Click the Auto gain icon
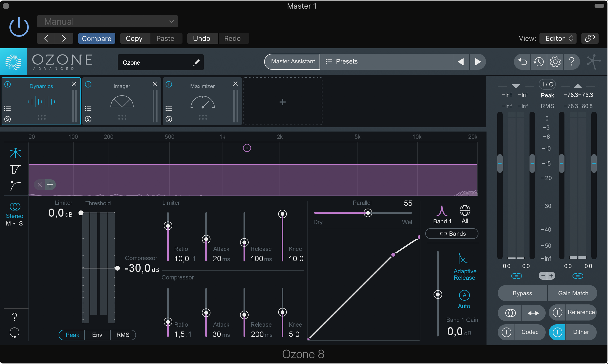Viewport: 608px width, 364px height. tap(464, 295)
